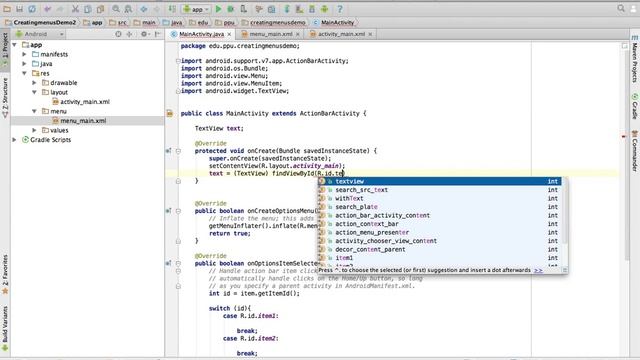Expand the Gradle Scripts node

[15, 140]
